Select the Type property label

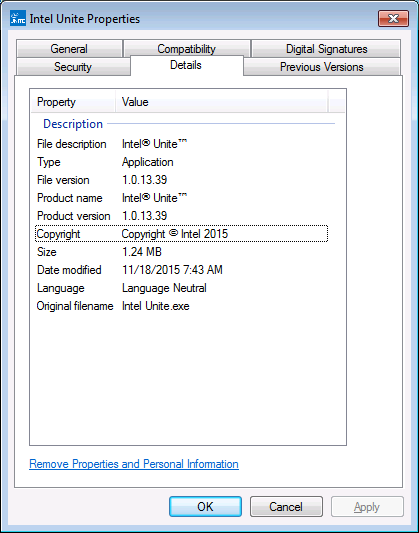[x=49, y=162]
